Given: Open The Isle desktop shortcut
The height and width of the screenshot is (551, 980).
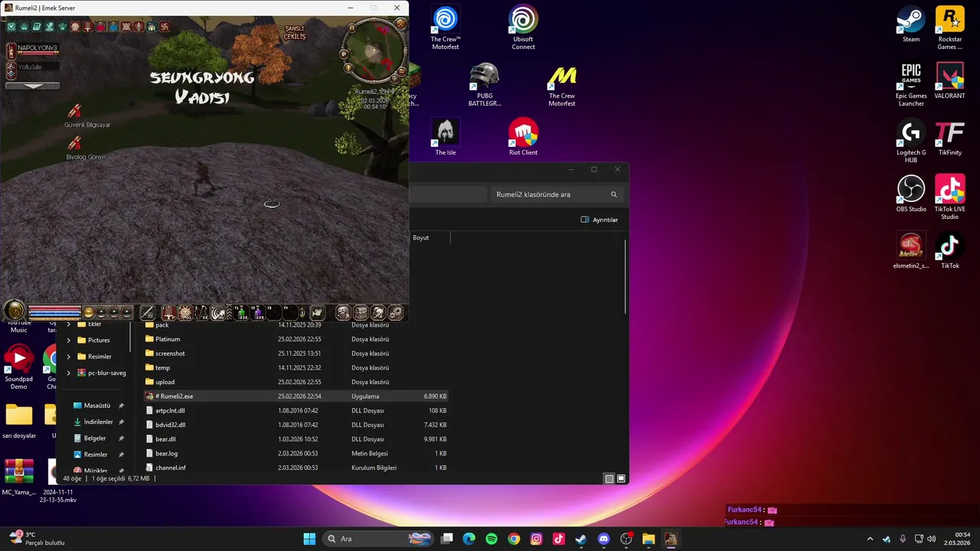Looking at the screenshot, I should tap(446, 138).
